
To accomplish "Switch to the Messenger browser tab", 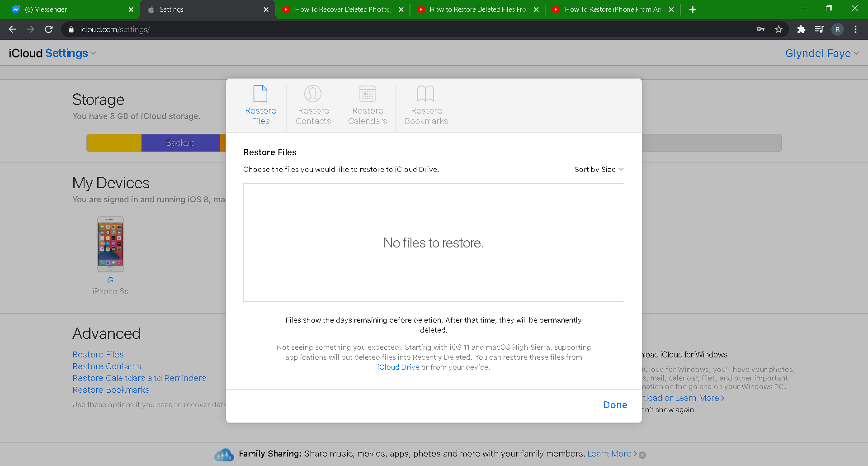I will (x=70, y=10).
